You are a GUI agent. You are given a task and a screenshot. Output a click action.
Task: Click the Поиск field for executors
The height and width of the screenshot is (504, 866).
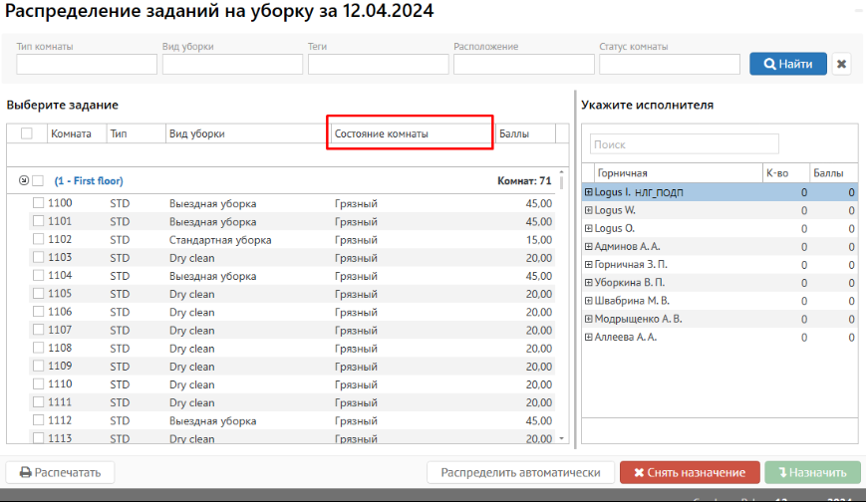pos(685,144)
